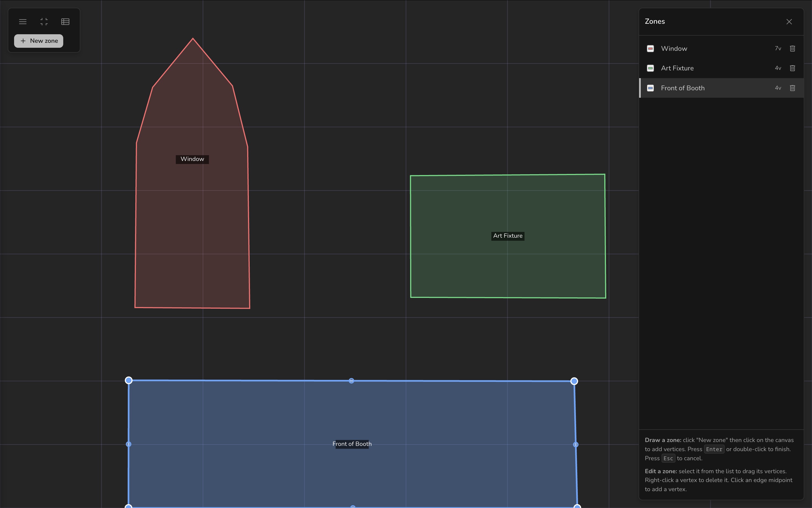Click the top-left vertex of Front of Booth
The image size is (812, 508).
click(x=128, y=380)
